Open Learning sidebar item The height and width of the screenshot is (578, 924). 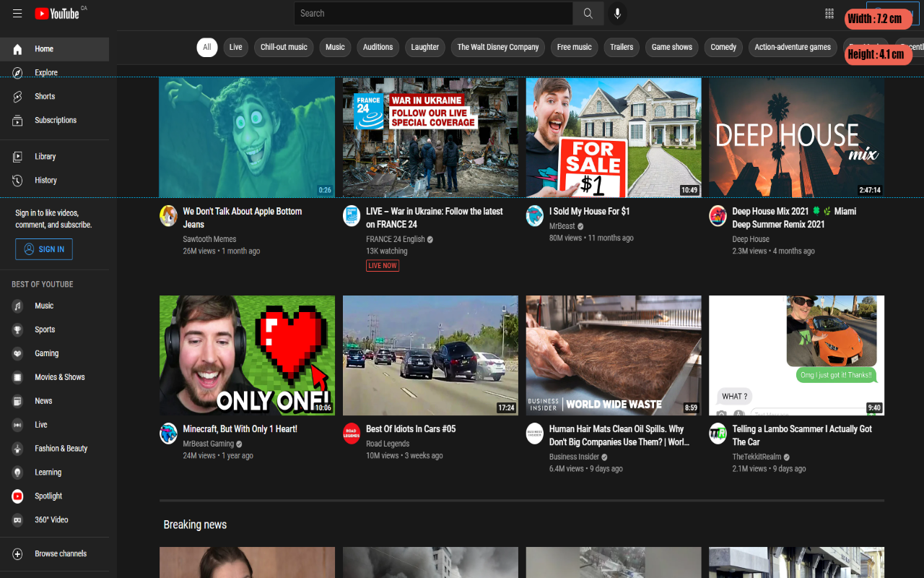click(x=54, y=473)
